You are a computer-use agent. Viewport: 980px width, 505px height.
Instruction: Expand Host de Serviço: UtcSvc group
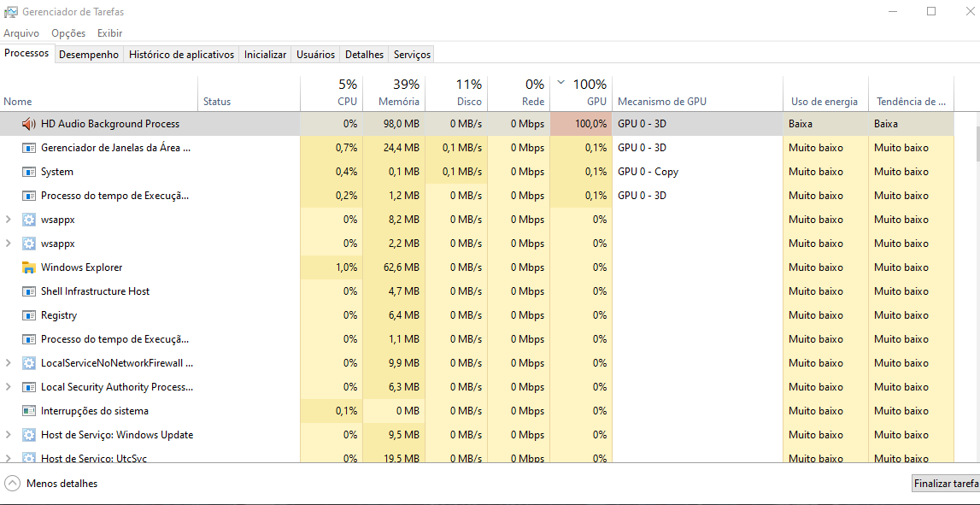click(9, 458)
